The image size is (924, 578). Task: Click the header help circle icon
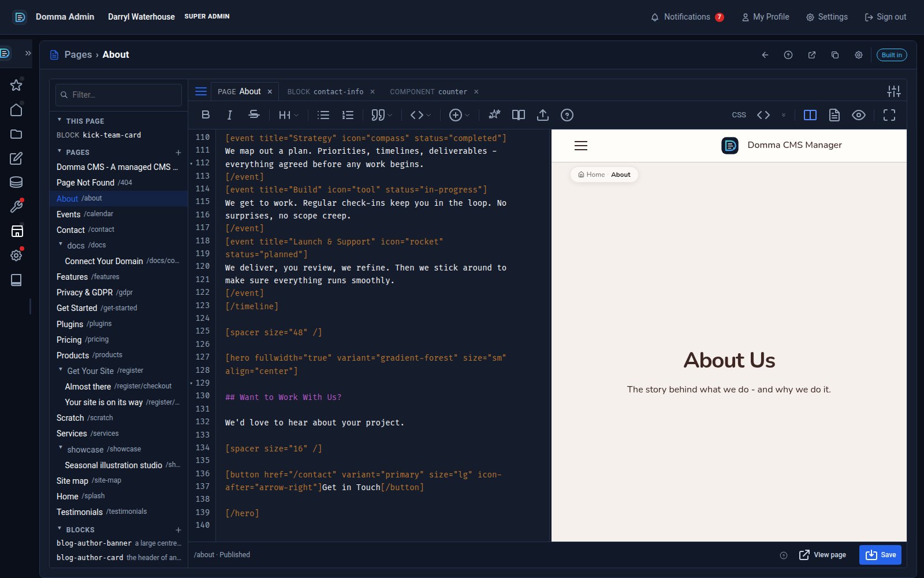(788, 55)
